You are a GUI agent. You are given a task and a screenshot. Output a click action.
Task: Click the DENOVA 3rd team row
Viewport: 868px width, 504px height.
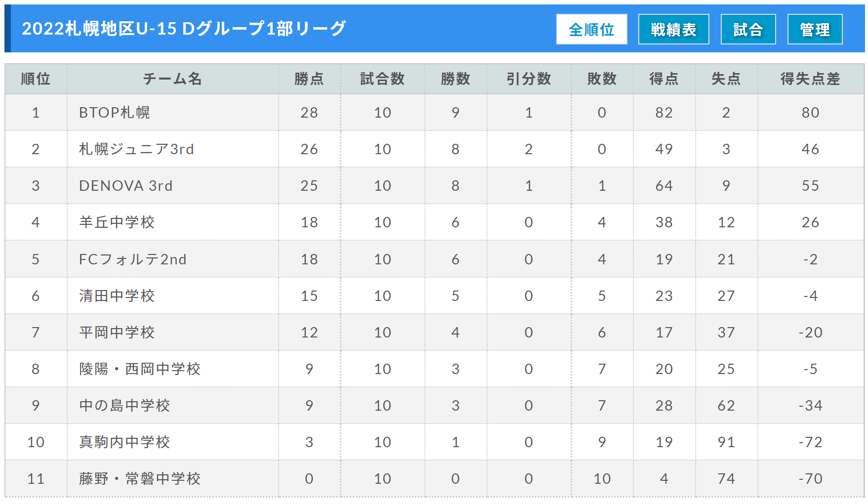point(126,186)
